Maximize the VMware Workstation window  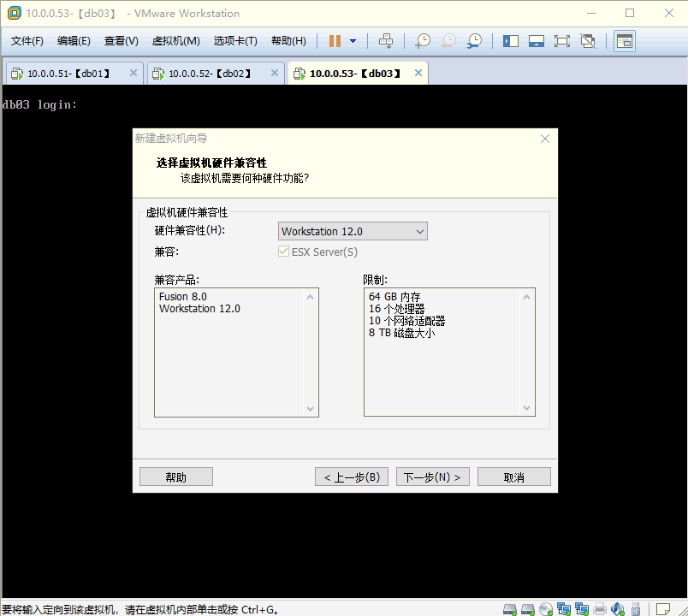(630, 13)
